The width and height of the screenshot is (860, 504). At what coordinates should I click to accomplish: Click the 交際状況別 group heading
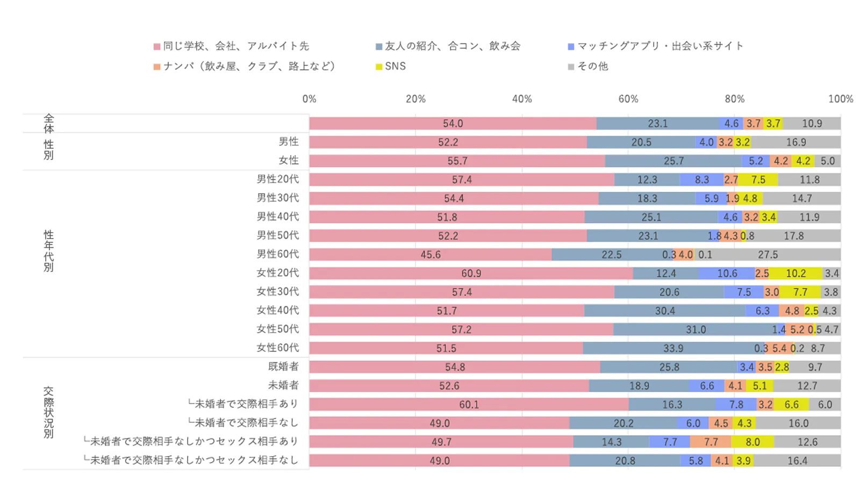click(49, 413)
